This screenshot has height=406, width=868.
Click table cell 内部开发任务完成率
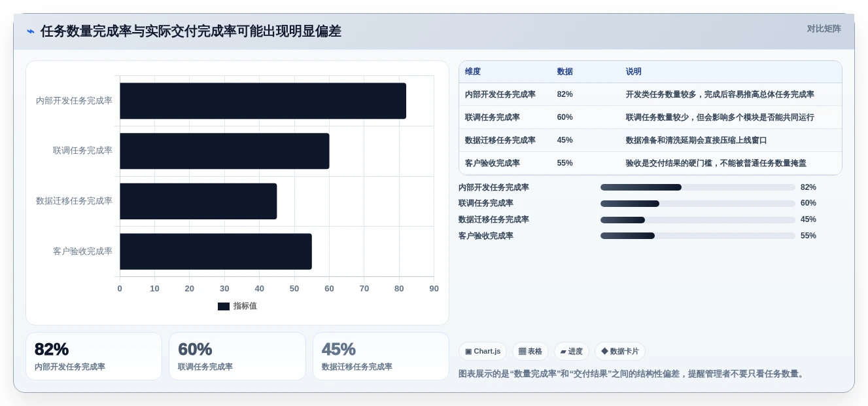pyautogui.click(x=500, y=94)
